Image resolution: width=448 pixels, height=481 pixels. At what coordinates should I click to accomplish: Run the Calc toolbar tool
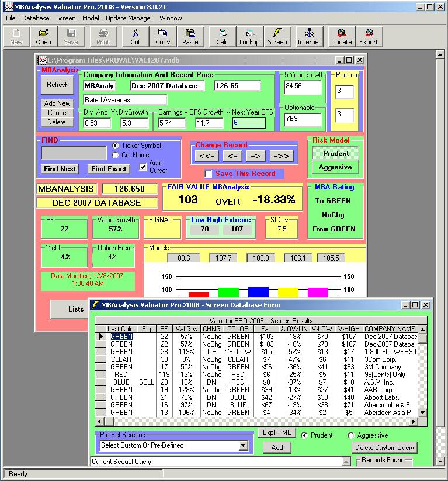(x=222, y=36)
